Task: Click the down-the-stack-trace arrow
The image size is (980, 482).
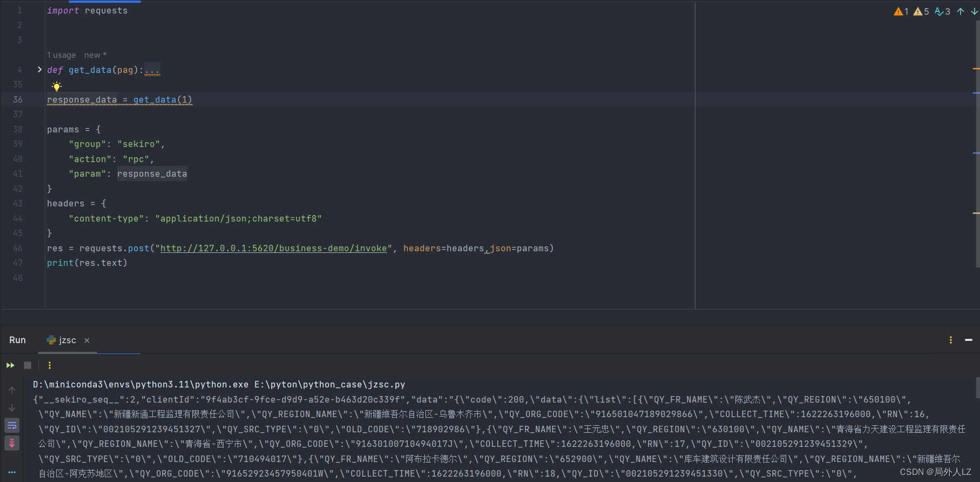Action: click(12, 408)
